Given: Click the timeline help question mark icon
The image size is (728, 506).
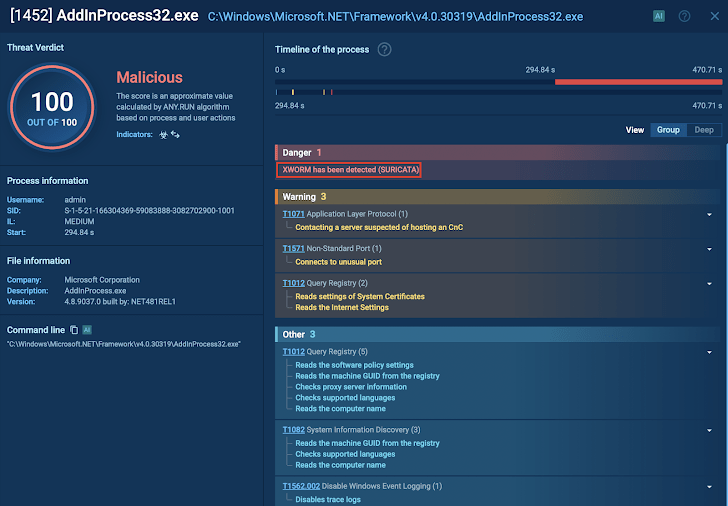Looking at the screenshot, I should pyautogui.click(x=384, y=50).
